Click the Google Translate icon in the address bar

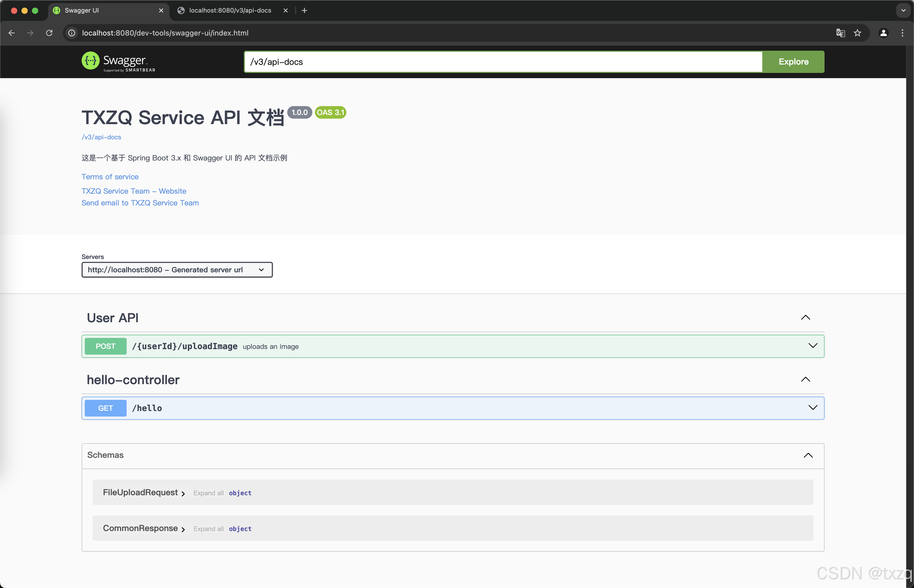[840, 33]
